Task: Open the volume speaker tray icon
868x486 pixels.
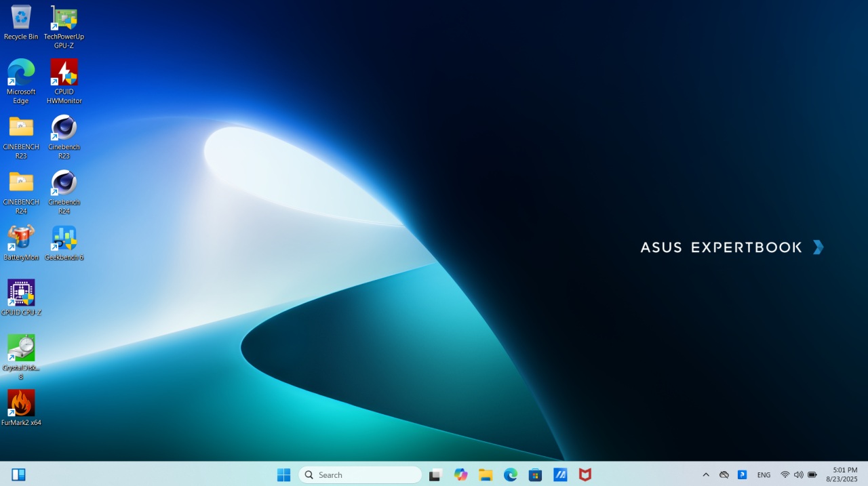Action: [798, 475]
